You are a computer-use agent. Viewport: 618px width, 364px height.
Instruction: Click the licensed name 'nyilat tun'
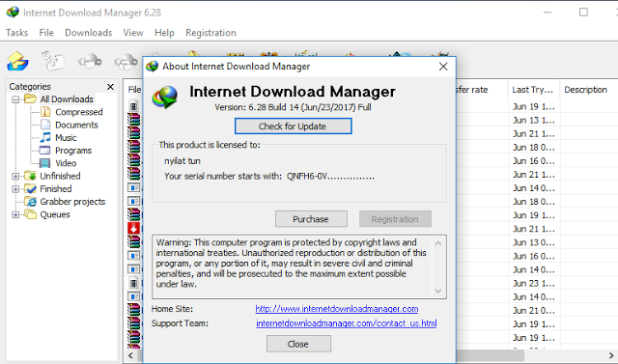tap(183, 160)
